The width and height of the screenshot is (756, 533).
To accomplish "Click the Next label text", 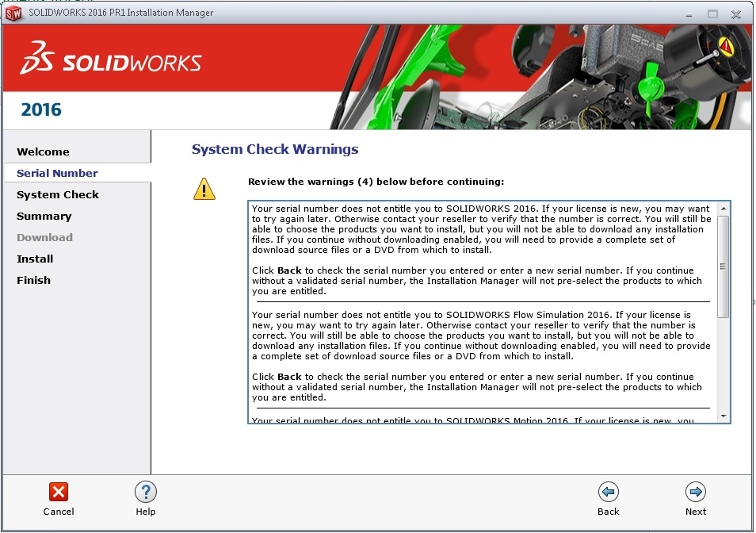I will coord(696,512).
